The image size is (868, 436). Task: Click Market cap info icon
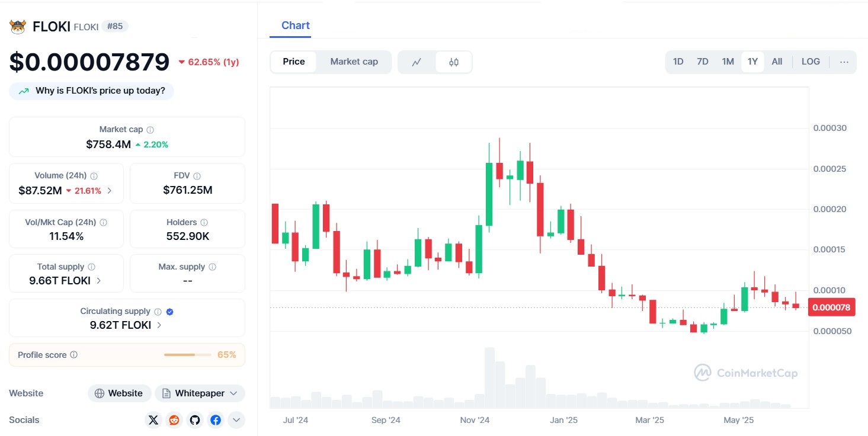pos(150,130)
